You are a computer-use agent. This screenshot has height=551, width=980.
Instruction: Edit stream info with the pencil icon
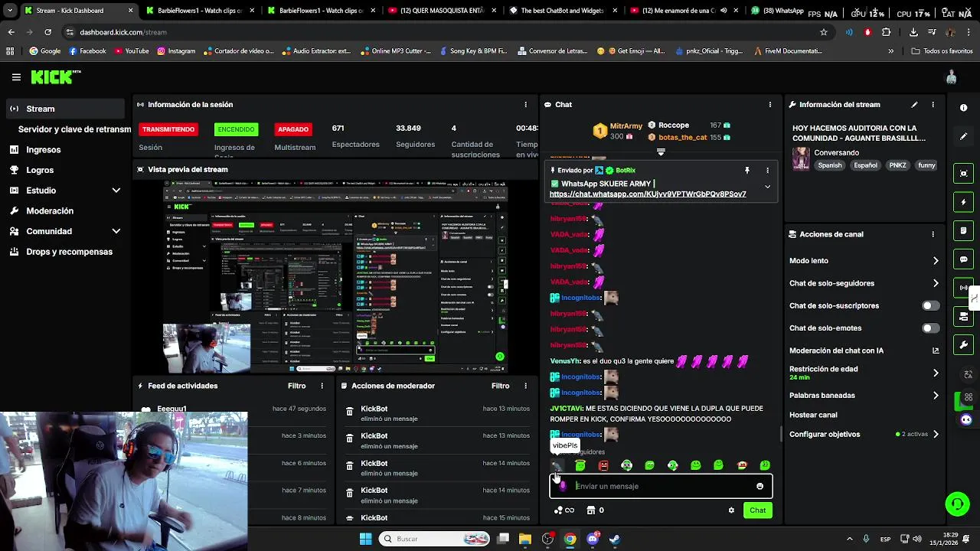(914, 105)
